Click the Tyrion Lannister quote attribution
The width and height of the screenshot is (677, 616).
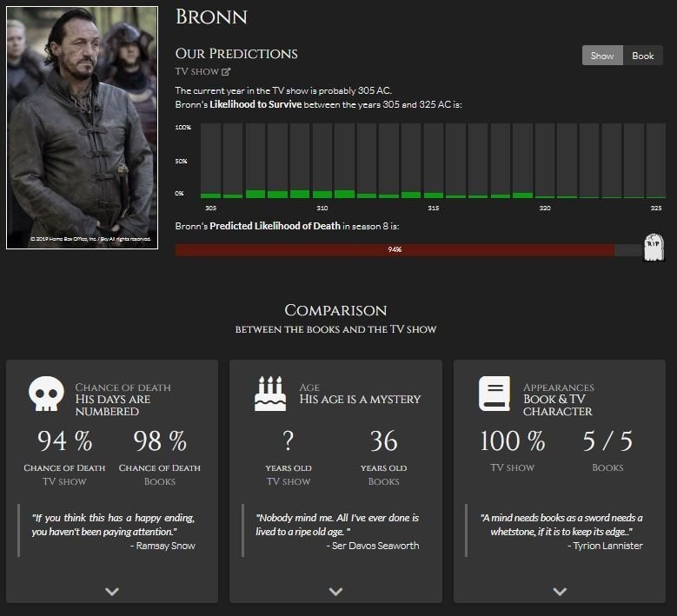pos(606,546)
